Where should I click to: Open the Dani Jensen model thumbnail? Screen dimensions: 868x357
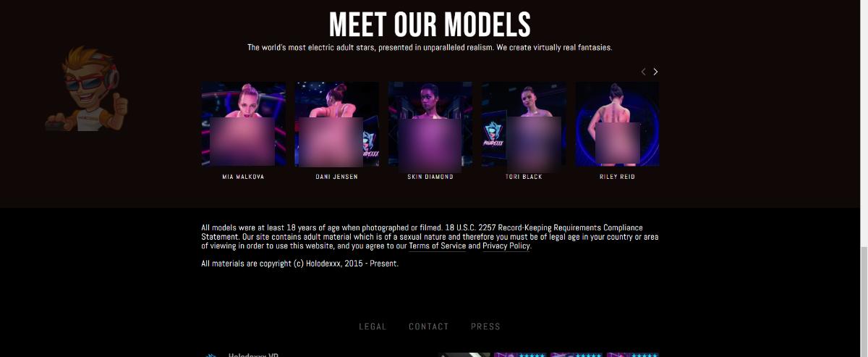tap(336, 124)
